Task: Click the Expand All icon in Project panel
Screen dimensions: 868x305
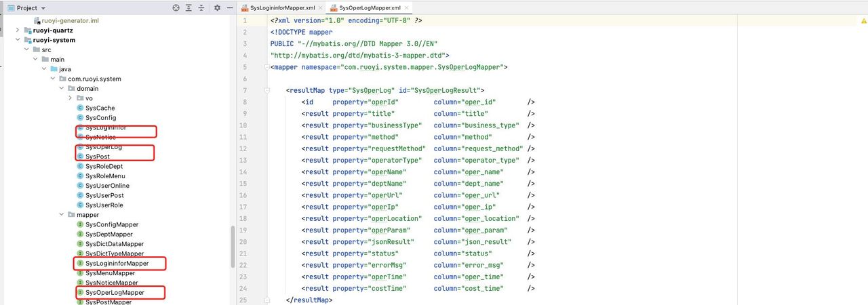Action: click(x=189, y=8)
